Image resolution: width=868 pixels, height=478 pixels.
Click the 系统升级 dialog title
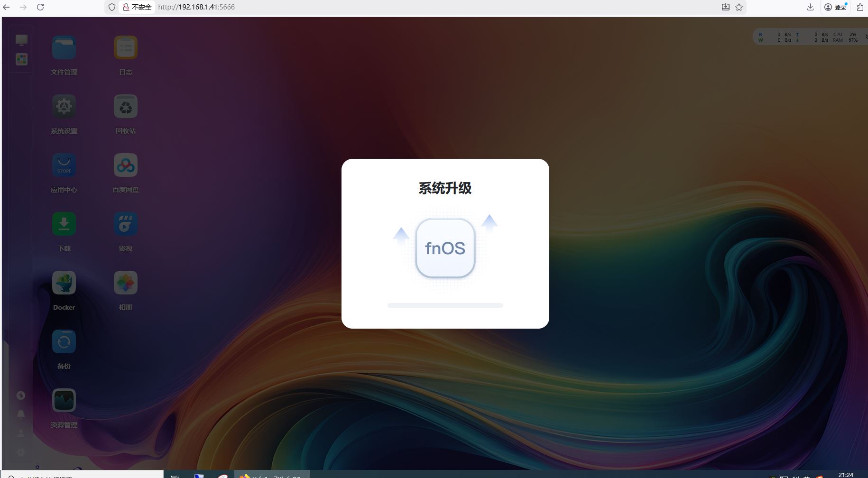point(445,188)
